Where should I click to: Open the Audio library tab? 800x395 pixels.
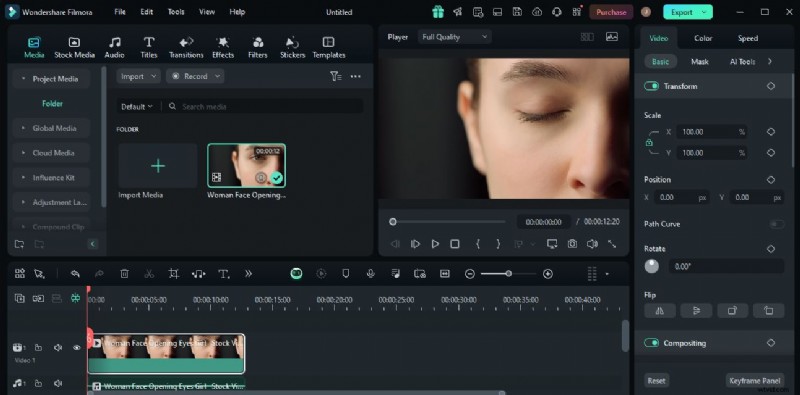pyautogui.click(x=115, y=47)
